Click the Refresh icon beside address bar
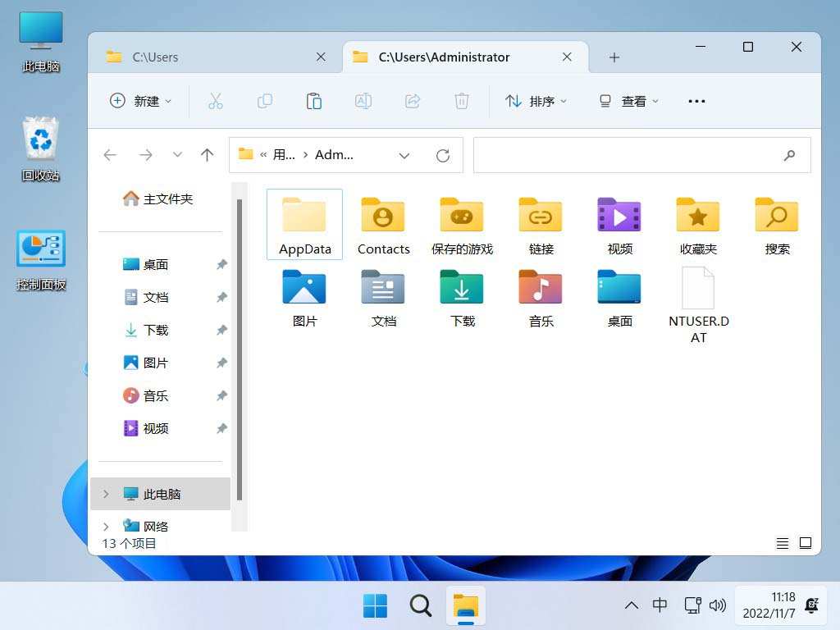Viewport: 840px width, 630px height. [x=443, y=155]
